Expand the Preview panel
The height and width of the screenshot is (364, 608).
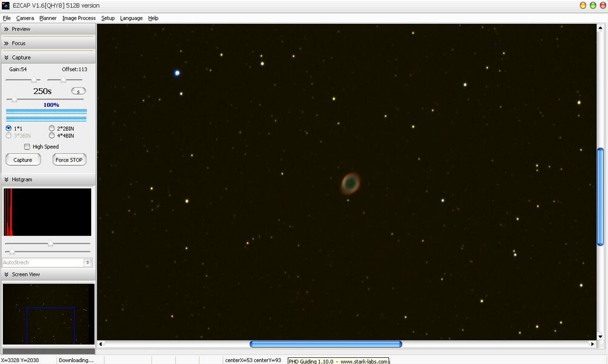pos(21,29)
